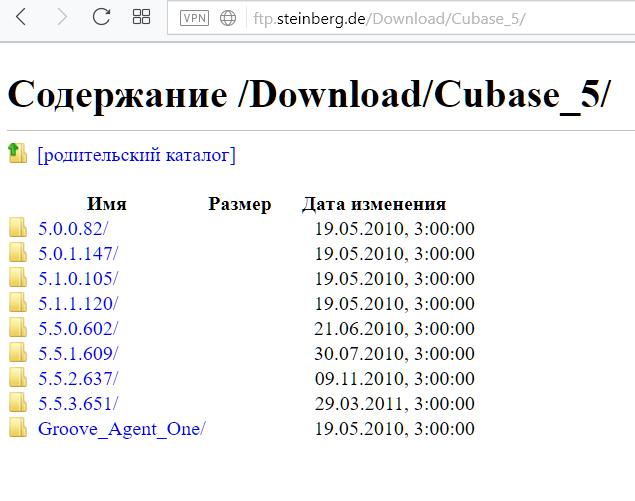The image size is (635, 501).
Task: Click folder icon beside 5.5.2.637/
Action: pos(18,377)
